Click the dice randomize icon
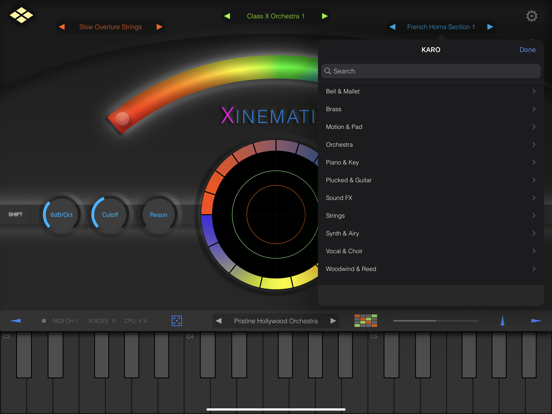Image resolution: width=552 pixels, height=414 pixels. 176,321
